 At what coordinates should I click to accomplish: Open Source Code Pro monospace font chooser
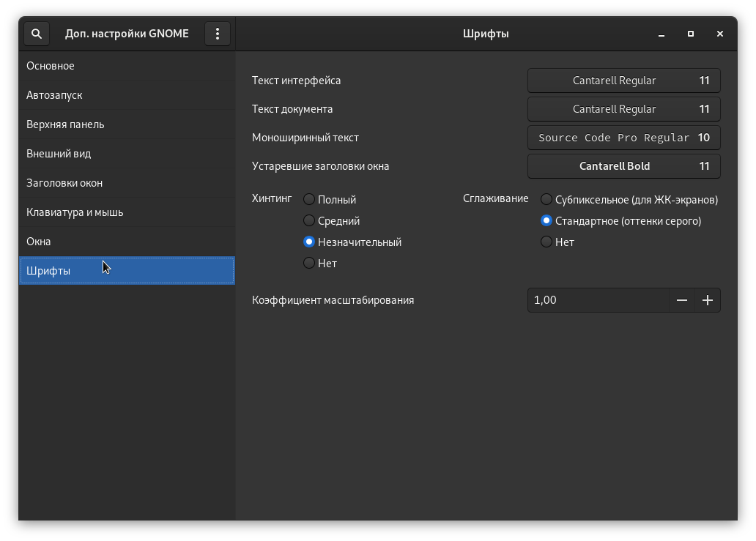tap(623, 138)
